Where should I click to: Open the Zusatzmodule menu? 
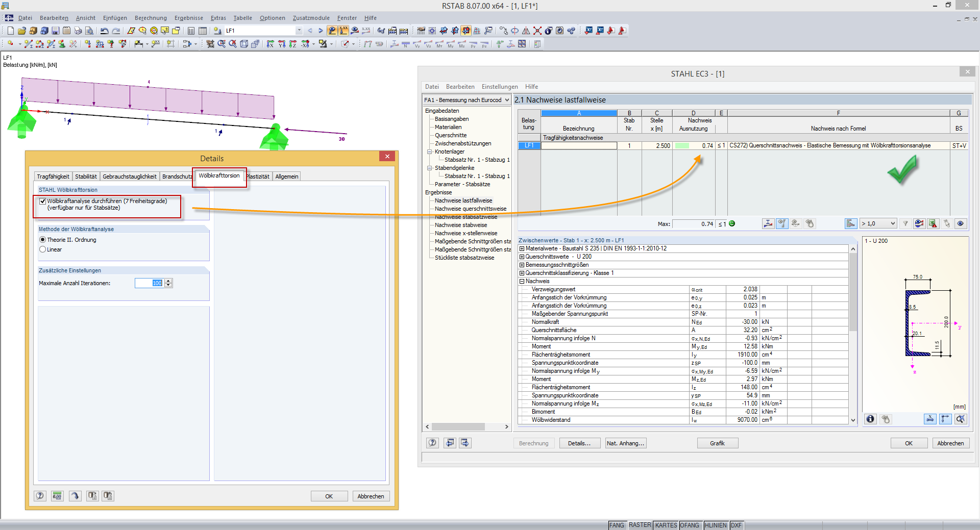coord(311,18)
